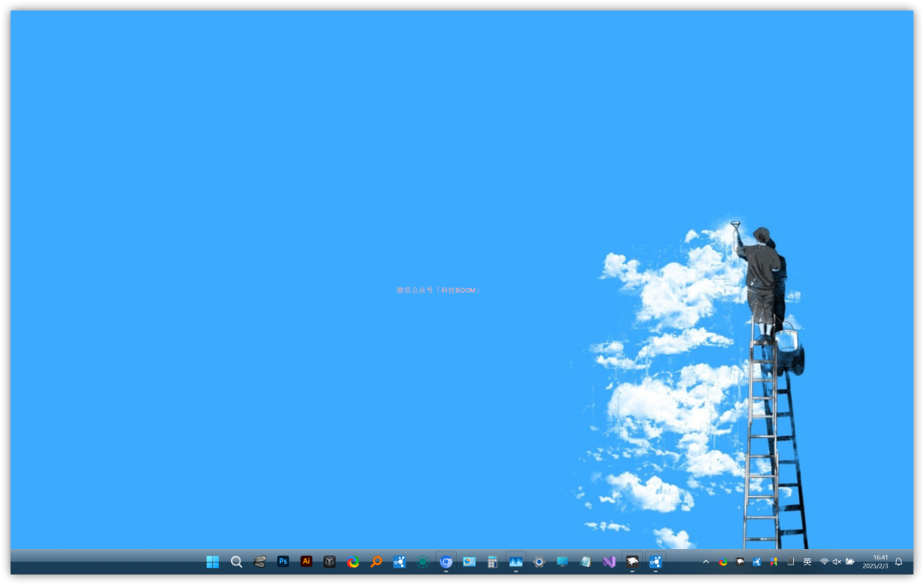Launch Adobe Photoshop from taskbar

(x=283, y=561)
